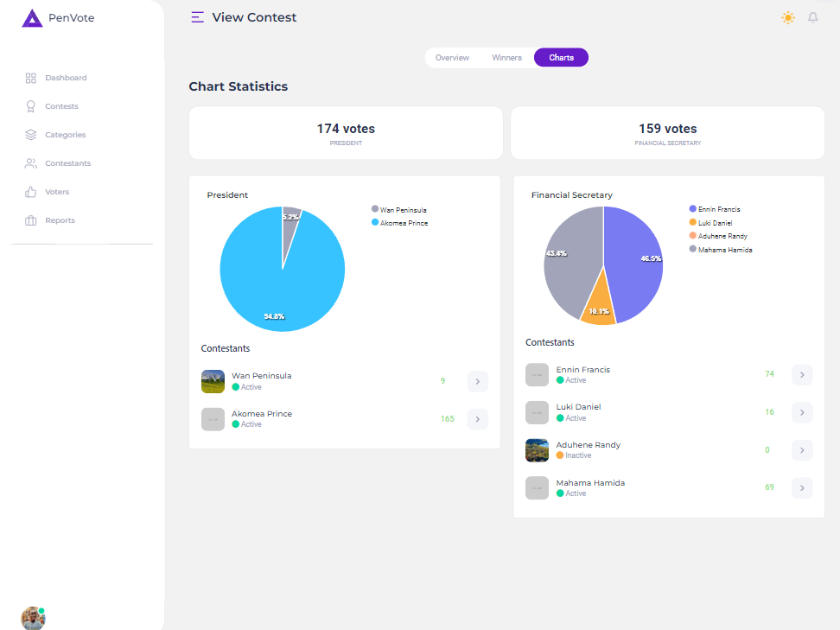This screenshot has height=630, width=840.
Task: Open the profile avatar at bottom left
Action: pyautogui.click(x=33, y=618)
